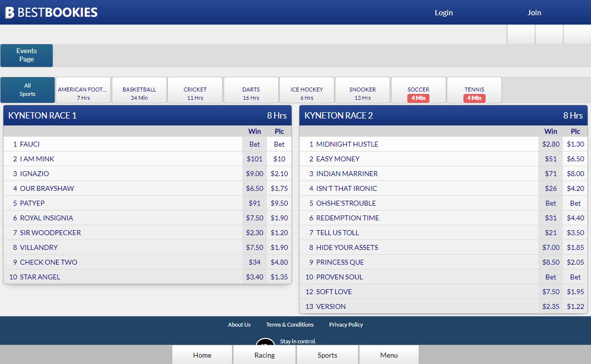
Task: Choose VILLANDRY place odds $1.90
Action: point(279,247)
